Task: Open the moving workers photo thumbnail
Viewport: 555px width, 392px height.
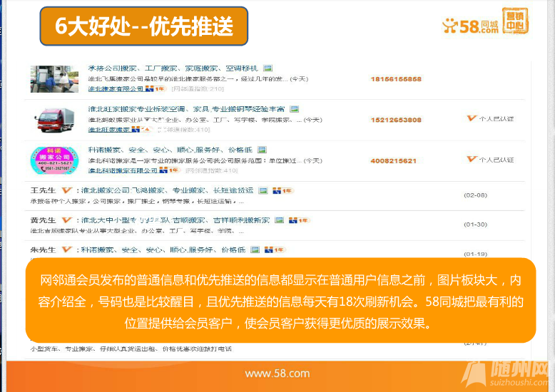Action: point(54,79)
